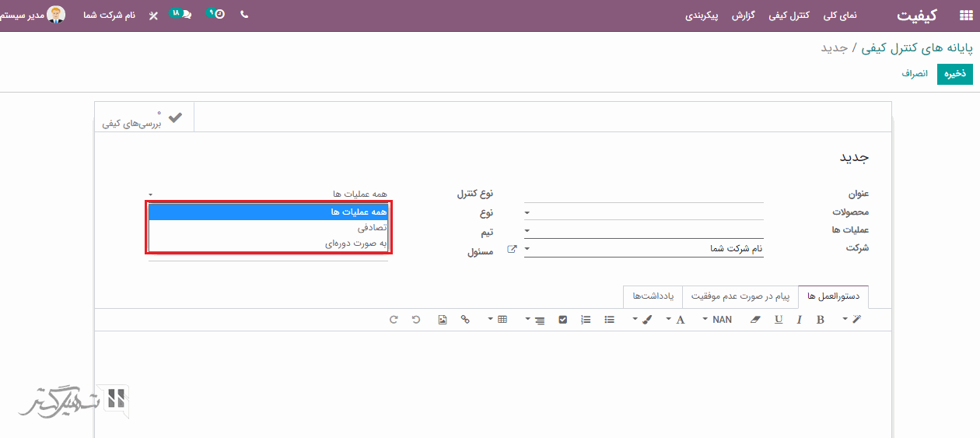Apply italic formatting in editor

799,320
